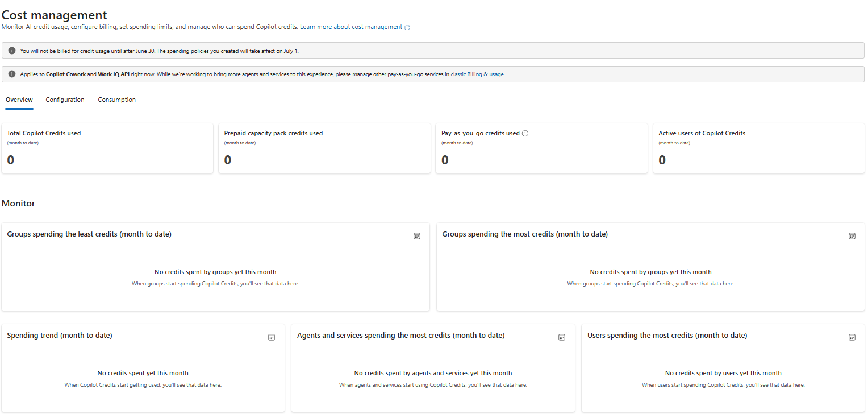Click calendar icon on Agents and services card

(x=562, y=337)
